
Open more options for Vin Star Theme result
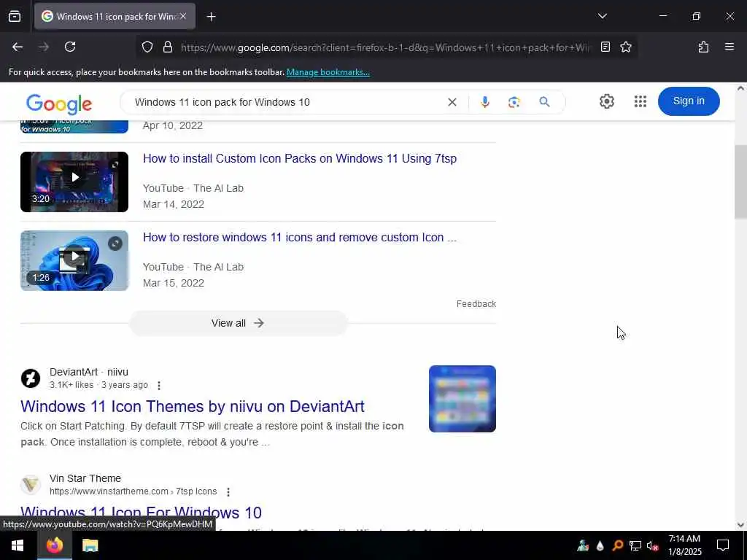(x=228, y=491)
